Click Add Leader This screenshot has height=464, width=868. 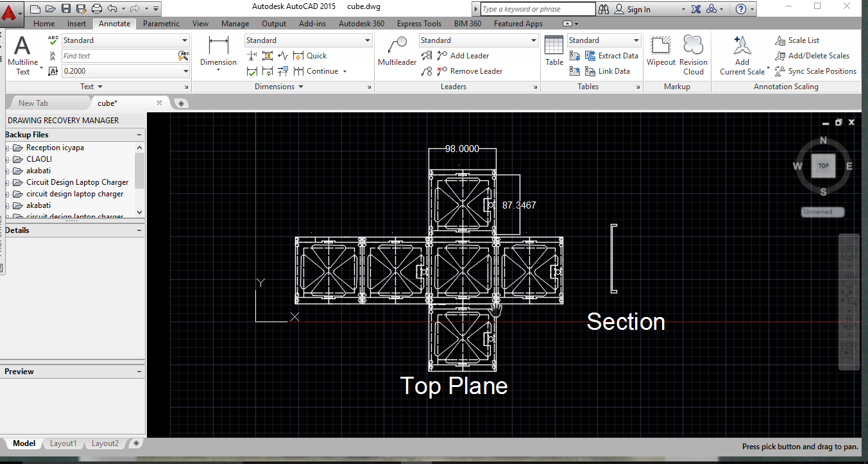click(x=463, y=56)
